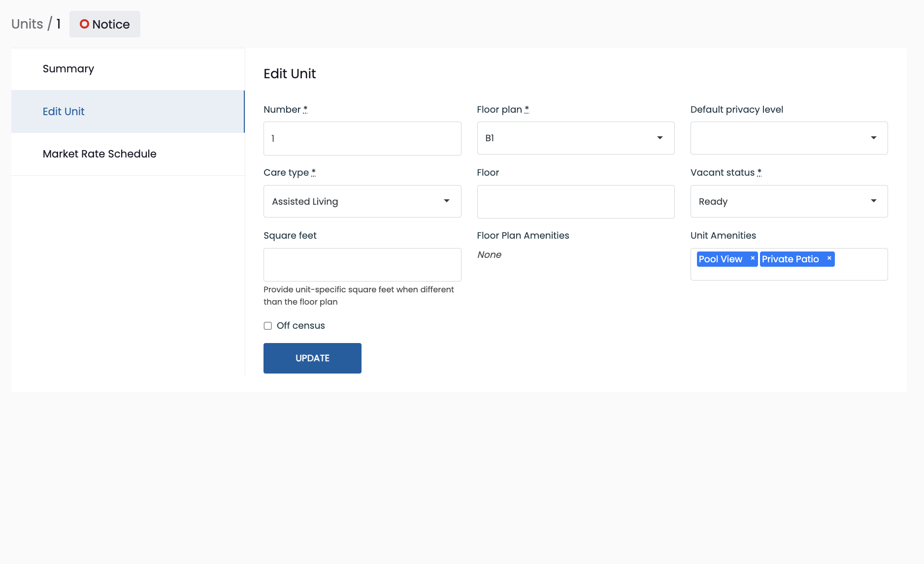Screen dimensions: 924x564
Task: Click the Care type dropdown caret
Action: pyautogui.click(x=447, y=201)
